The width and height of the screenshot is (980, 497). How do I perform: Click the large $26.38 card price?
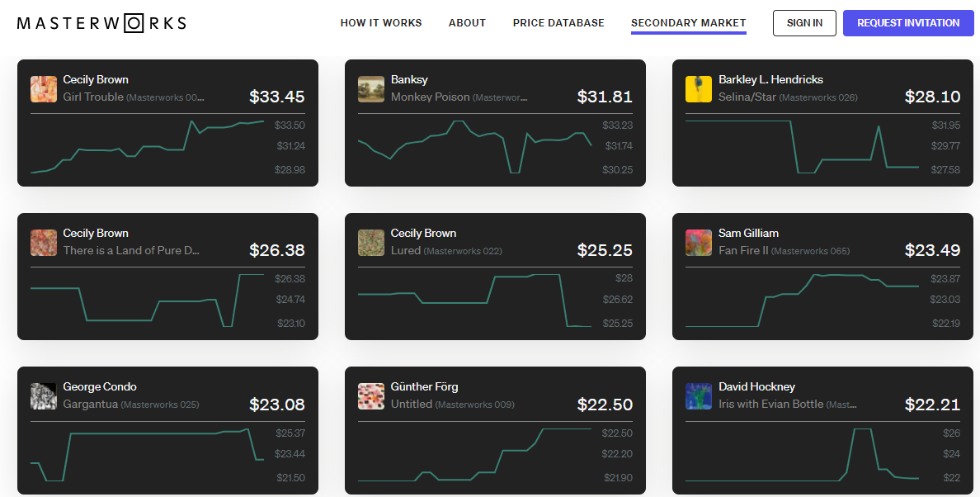[277, 250]
